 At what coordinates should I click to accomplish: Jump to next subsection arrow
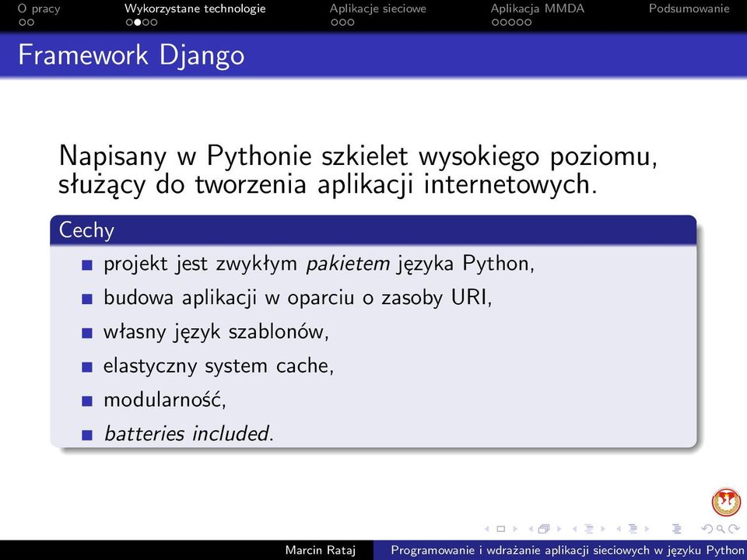tap(603, 529)
